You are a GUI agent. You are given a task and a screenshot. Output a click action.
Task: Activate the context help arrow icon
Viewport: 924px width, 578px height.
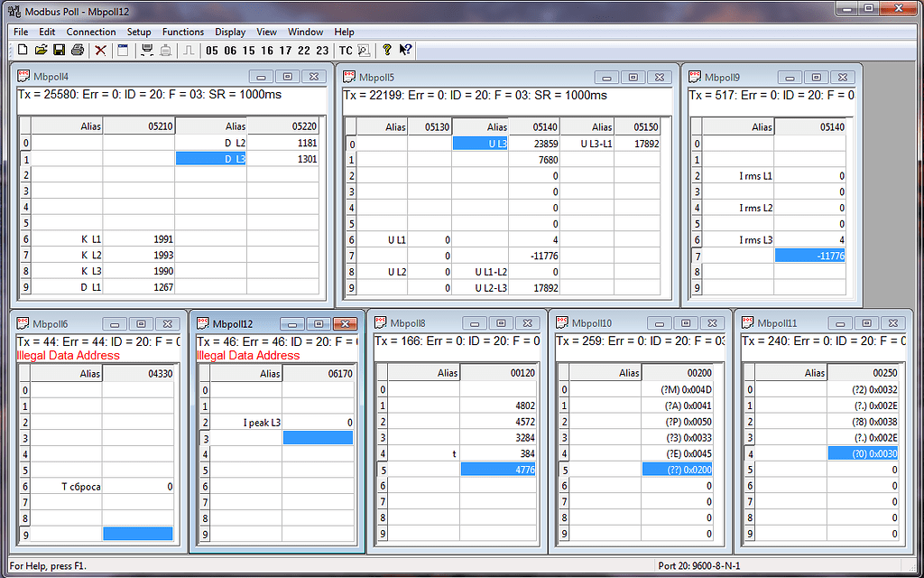[405, 51]
